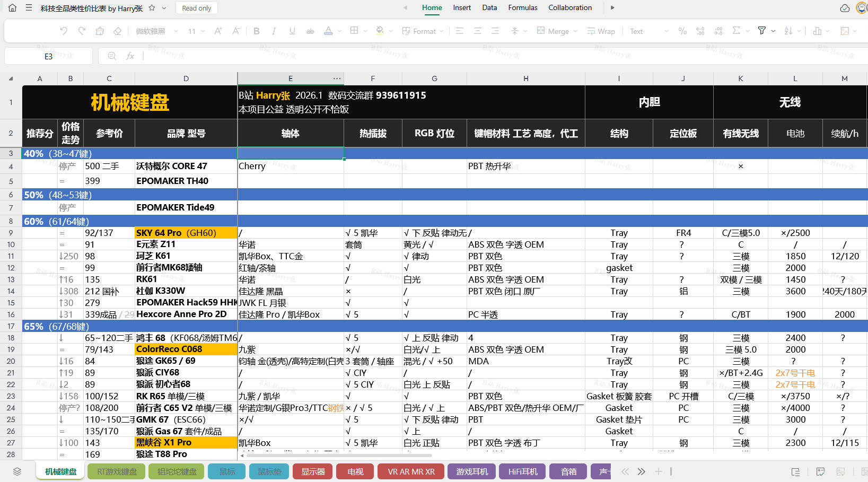Click the Read only button
Screen dimensions: 868x482
[x=197, y=8]
